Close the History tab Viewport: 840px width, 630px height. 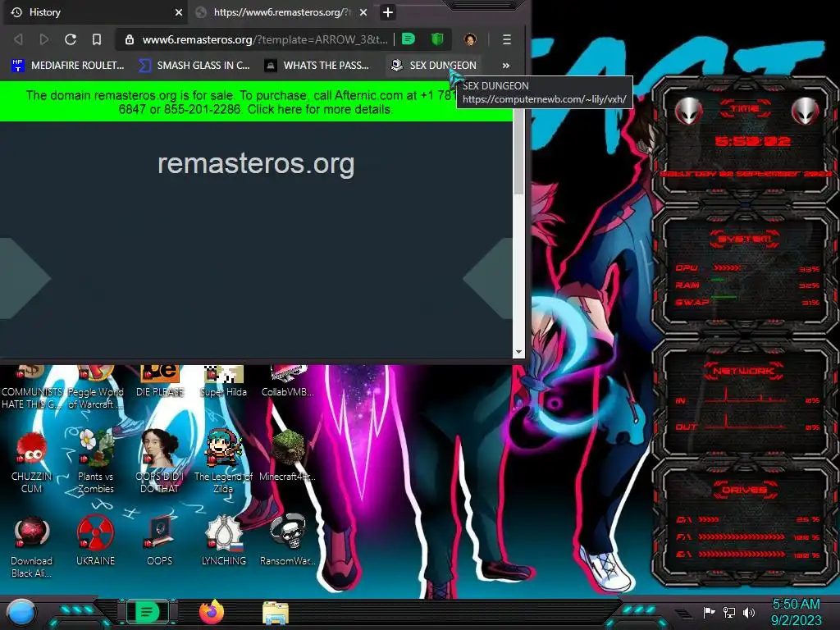[178, 12]
